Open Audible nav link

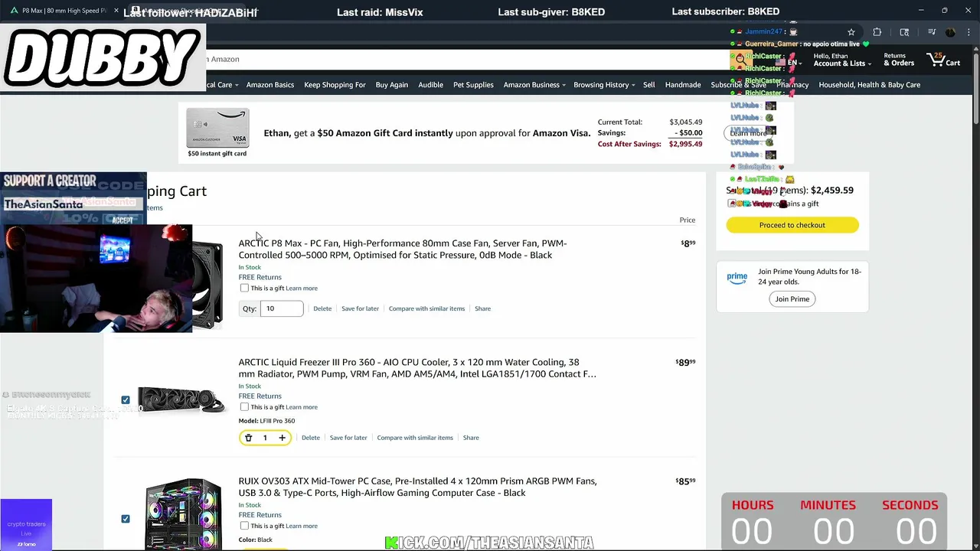click(430, 85)
